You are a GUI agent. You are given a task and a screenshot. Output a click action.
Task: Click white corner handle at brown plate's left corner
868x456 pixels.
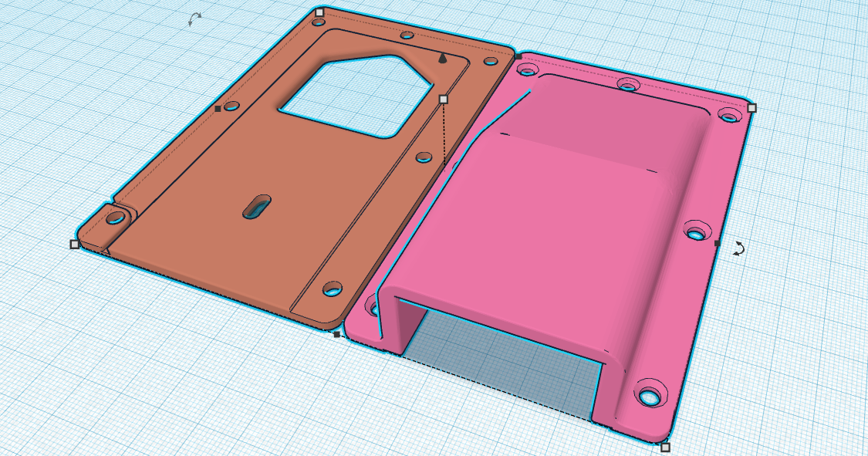click(x=74, y=244)
